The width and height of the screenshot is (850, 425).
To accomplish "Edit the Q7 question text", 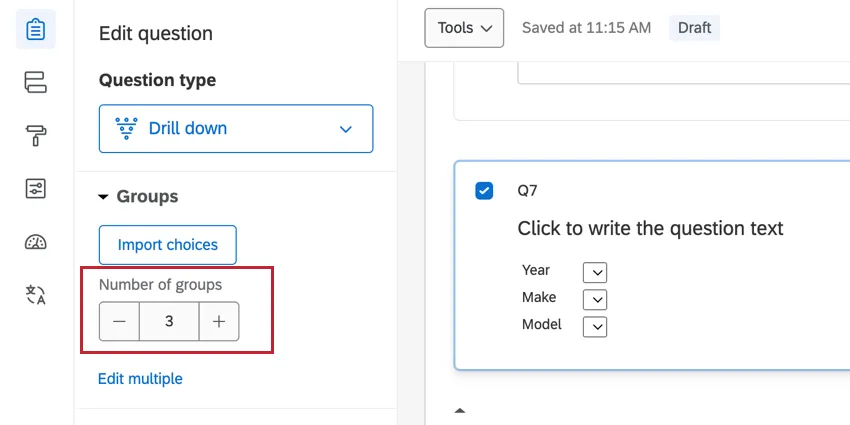I will pyautogui.click(x=650, y=229).
